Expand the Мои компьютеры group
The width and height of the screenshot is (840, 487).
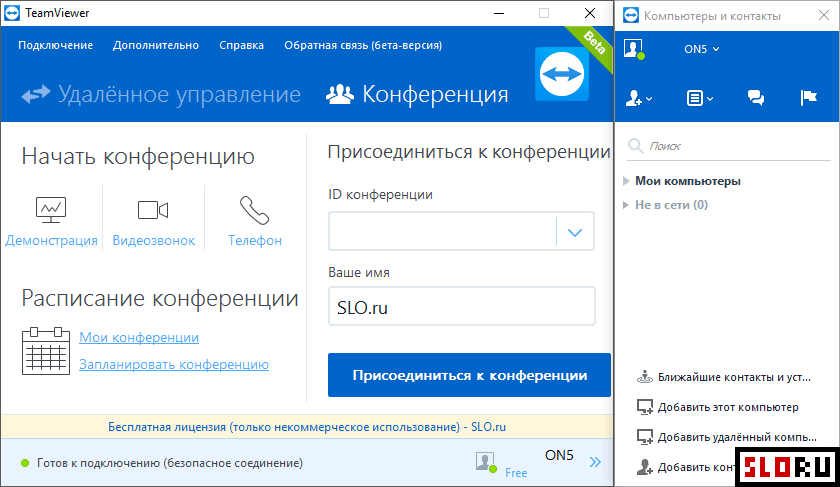tap(626, 181)
